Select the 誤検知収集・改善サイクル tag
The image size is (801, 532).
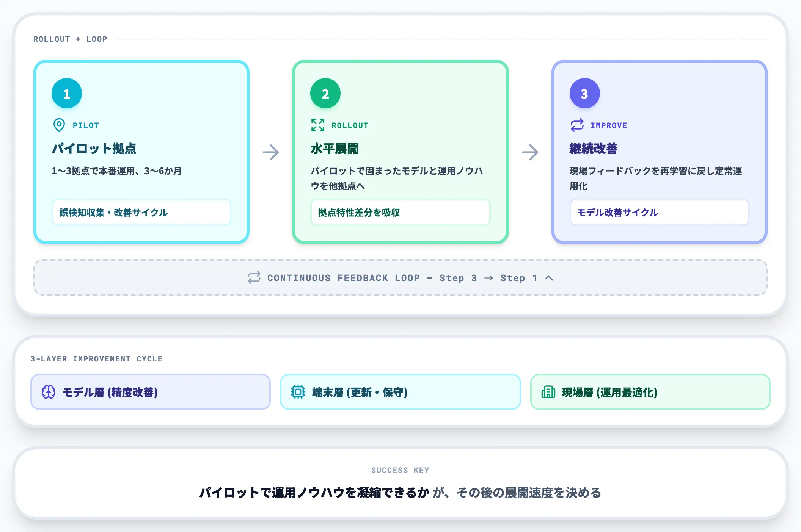click(141, 212)
